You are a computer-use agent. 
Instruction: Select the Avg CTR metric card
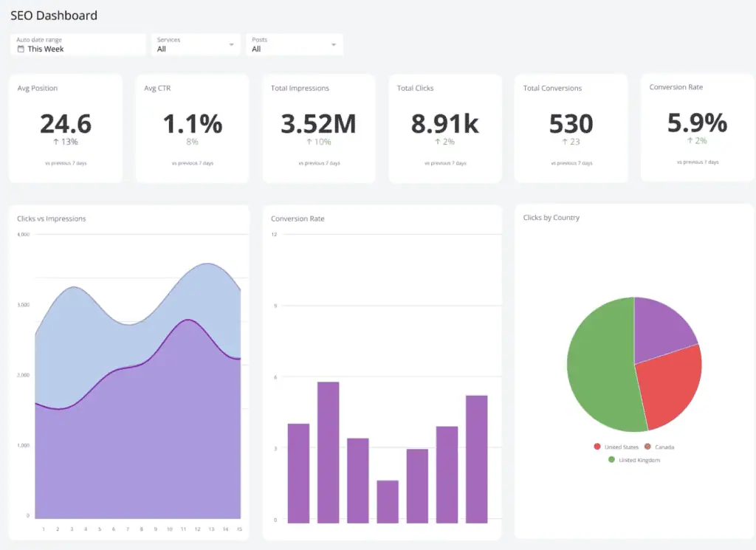[192, 127]
